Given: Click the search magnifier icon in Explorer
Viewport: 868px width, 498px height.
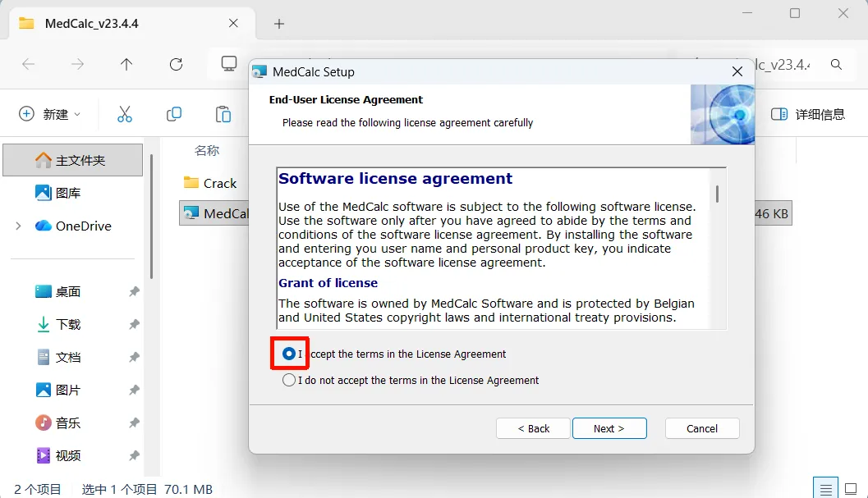Looking at the screenshot, I should coord(837,64).
